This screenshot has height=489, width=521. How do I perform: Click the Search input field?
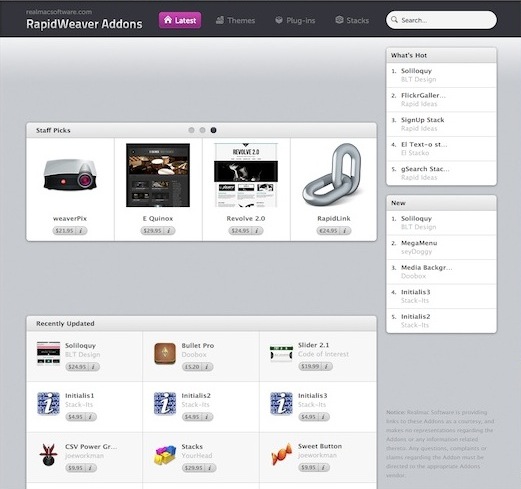coord(441,20)
